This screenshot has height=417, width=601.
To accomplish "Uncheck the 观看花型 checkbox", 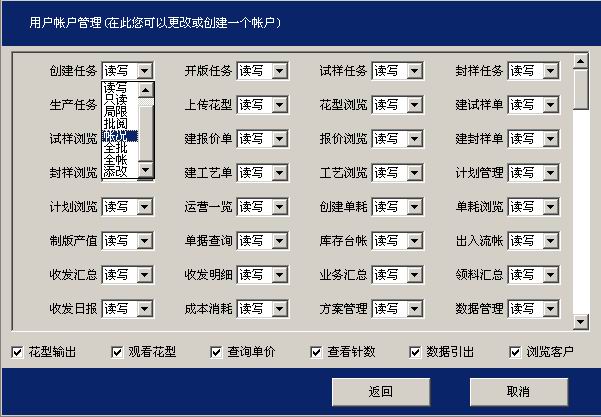I will 117,352.
